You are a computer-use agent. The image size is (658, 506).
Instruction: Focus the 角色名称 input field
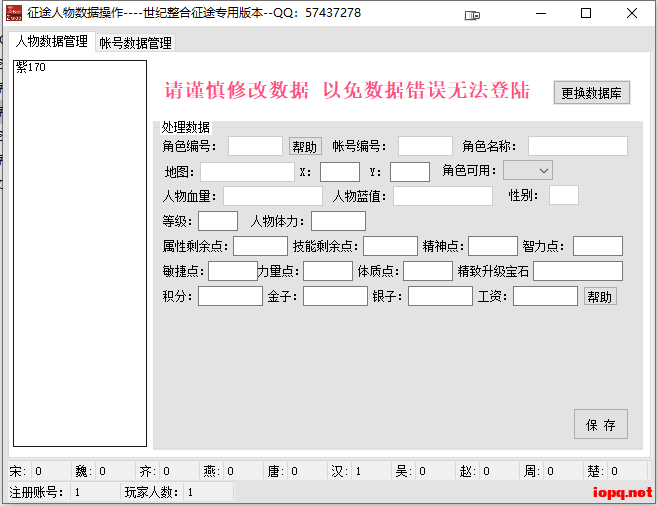coord(577,146)
